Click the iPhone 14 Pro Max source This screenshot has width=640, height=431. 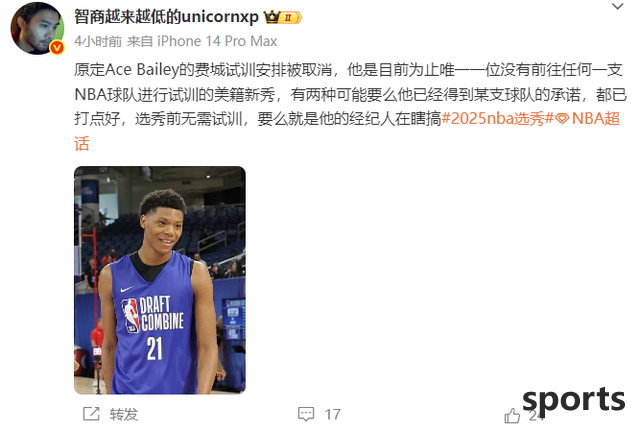pyautogui.click(x=217, y=41)
